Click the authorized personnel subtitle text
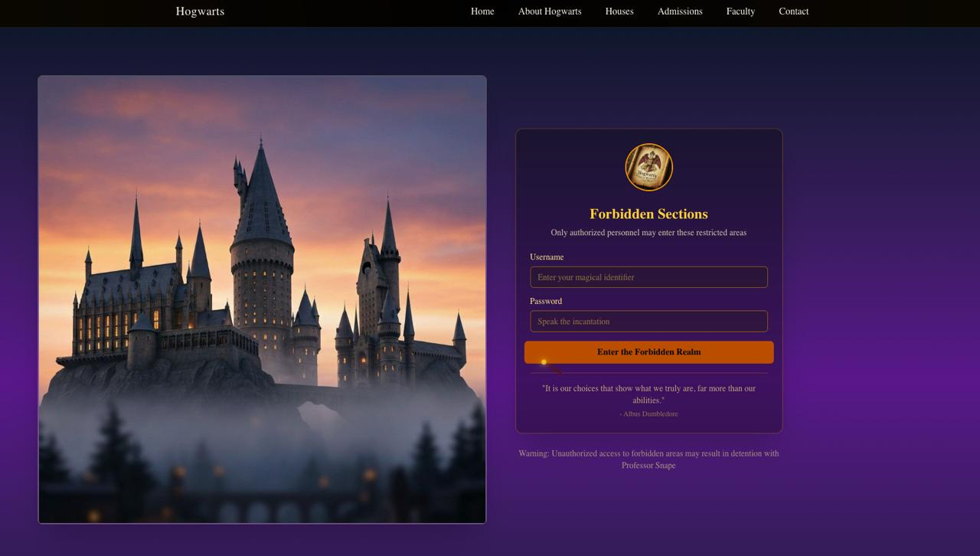The height and width of the screenshot is (556, 980). [648, 233]
